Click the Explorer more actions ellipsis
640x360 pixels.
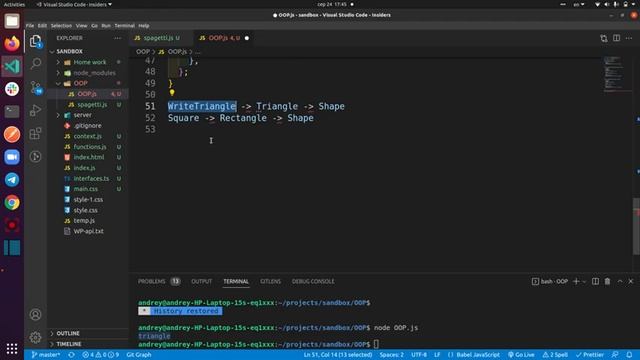click(118, 38)
